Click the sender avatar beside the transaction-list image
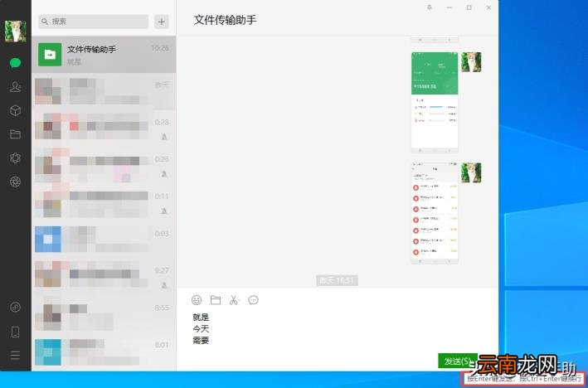 pyautogui.click(x=471, y=172)
